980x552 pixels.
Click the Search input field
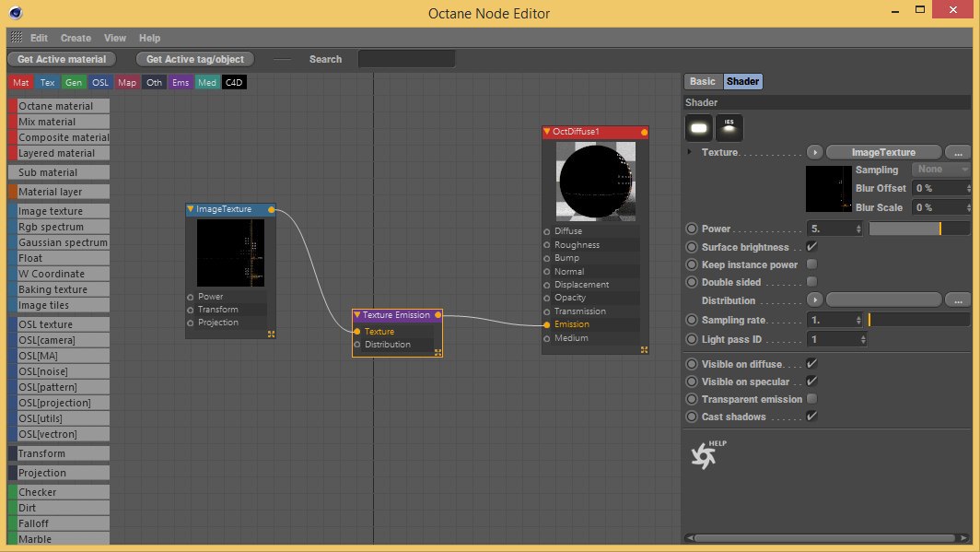click(406, 59)
